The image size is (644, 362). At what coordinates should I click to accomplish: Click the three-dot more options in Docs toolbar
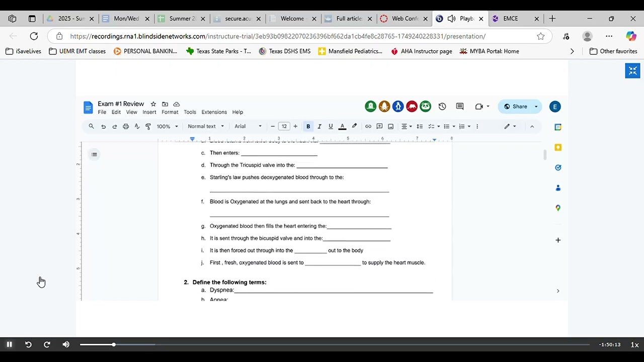[477, 126]
